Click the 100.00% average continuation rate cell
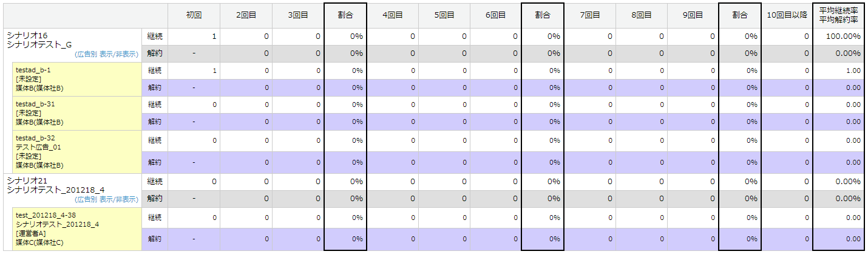The height and width of the screenshot is (254, 868). point(843,36)
